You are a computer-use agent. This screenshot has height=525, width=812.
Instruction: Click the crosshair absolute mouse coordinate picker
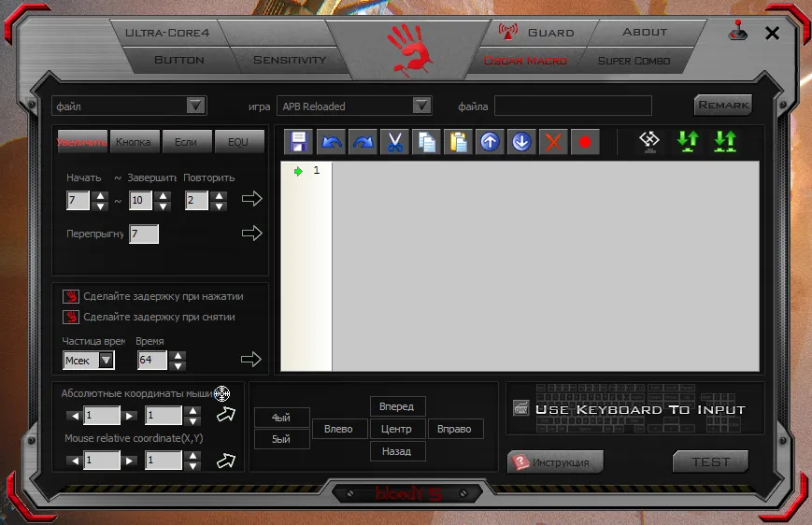pyautogui.click(x=222, y=393)
